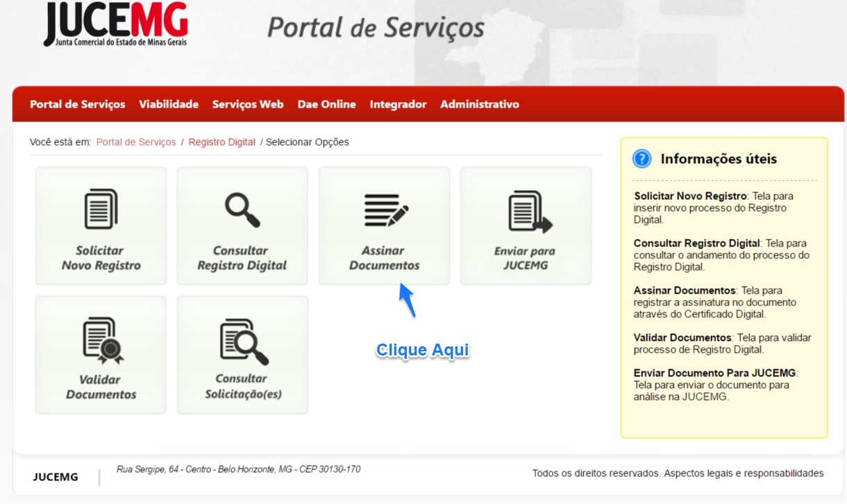This screenshot has height=504, width=847.
Task: Open the Integrador menu
Action: (398, 104)
